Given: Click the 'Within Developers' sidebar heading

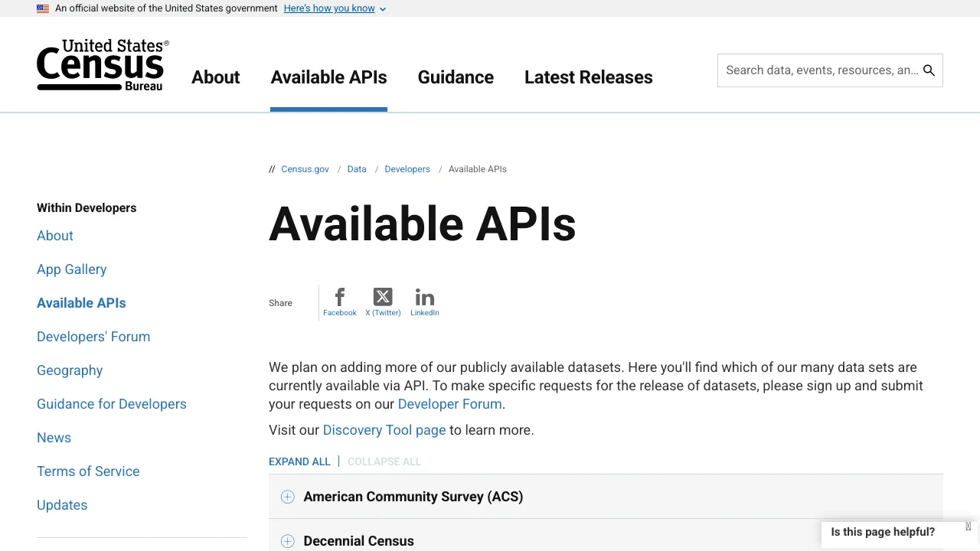Looking at the screenshot, I should pos(87,208).
